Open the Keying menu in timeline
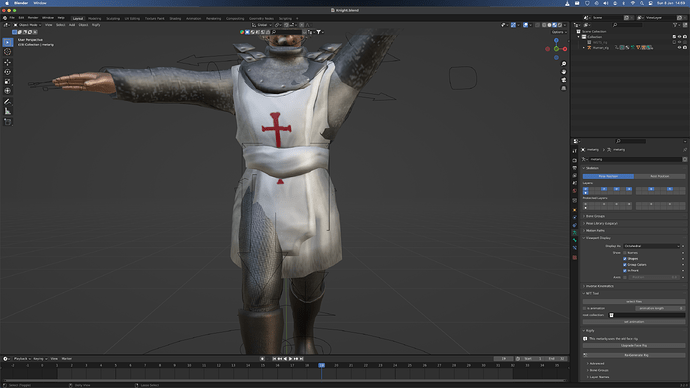 pyautogui.click(x=40, y=359)
